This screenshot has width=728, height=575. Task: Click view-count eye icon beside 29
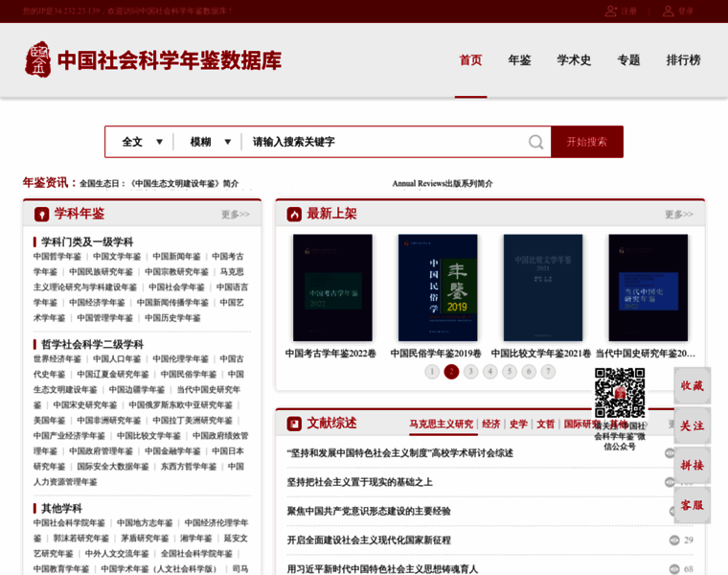pos(674,540)
